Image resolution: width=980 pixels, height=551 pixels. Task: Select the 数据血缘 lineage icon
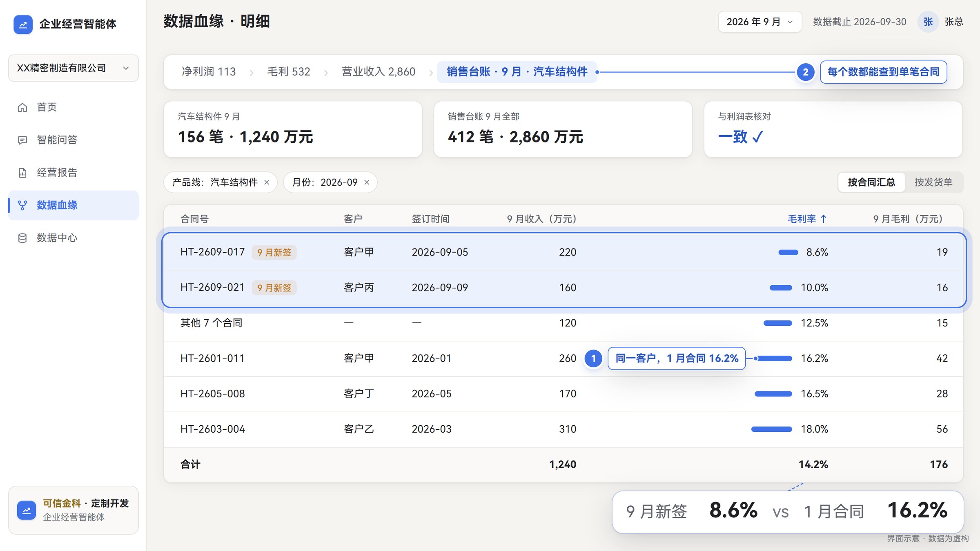[22, 205]
